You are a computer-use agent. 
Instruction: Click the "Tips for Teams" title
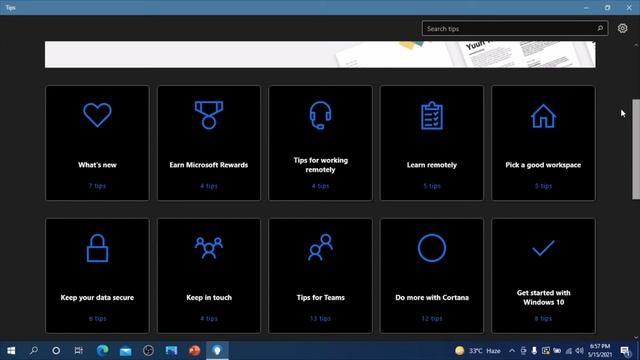pos(320,298)
